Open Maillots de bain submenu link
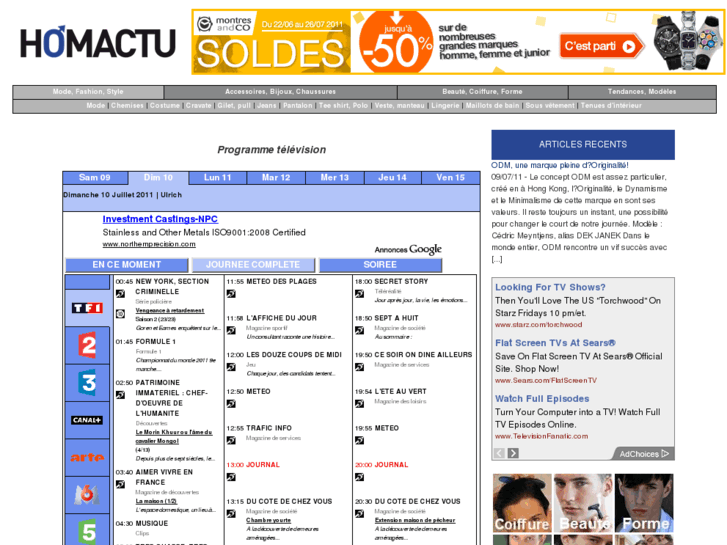 tap(492, 106)
